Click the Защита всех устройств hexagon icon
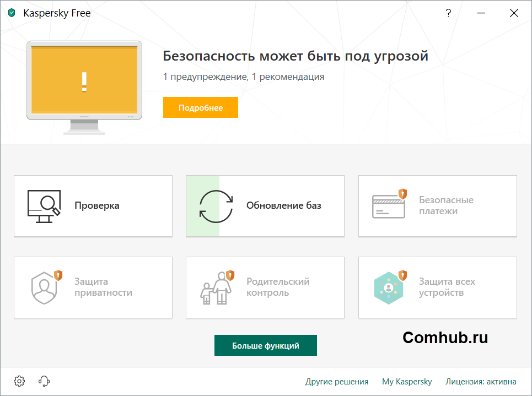The width and height of the screenshot is (532, 396). [x=390, y=287]
